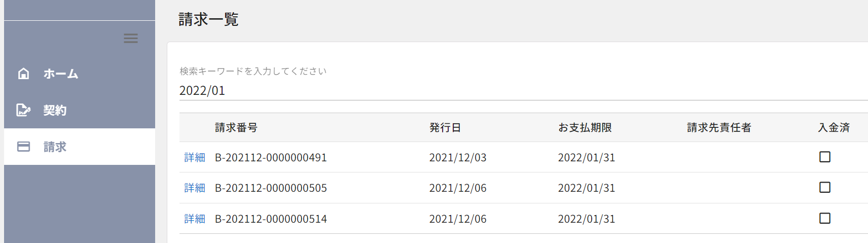Sort by 請求先責任者 column header

(x=719, y=128)
